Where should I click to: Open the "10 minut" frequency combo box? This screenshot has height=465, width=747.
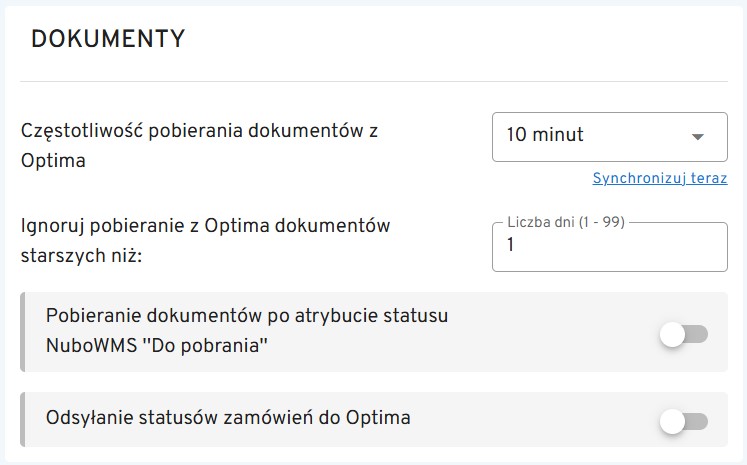pyautogui.click(x=609, y=136)
